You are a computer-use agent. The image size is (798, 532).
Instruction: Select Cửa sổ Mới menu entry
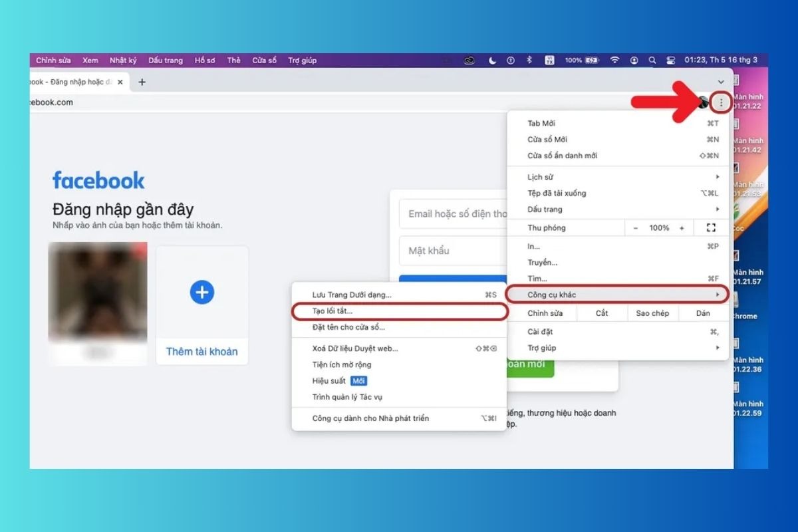click(x=618, y=140)
